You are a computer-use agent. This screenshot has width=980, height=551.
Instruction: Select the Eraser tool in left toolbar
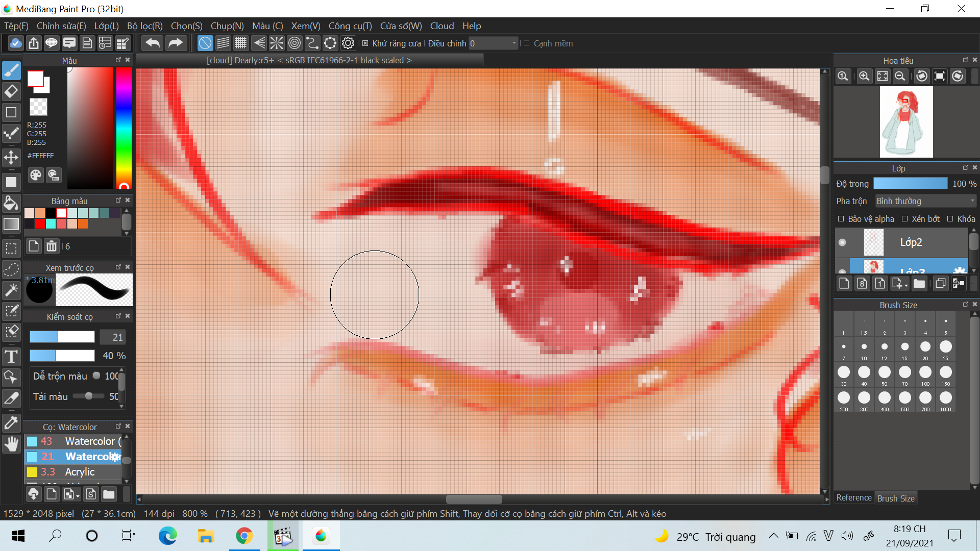11,92
